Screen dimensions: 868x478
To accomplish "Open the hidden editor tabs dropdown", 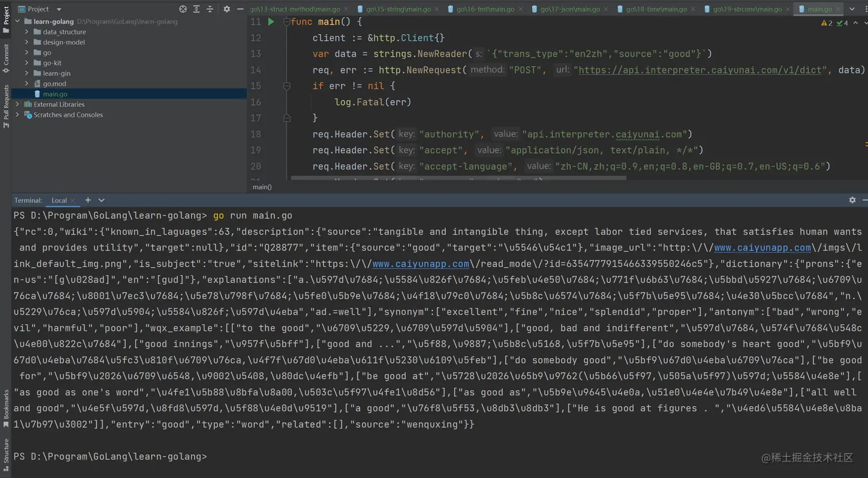I will [852, 9].
